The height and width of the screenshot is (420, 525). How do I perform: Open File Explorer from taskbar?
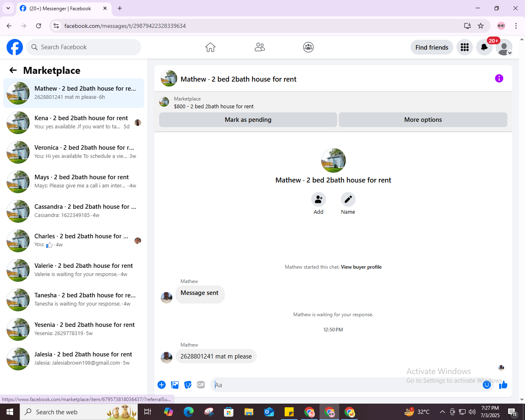coord(249,412)
